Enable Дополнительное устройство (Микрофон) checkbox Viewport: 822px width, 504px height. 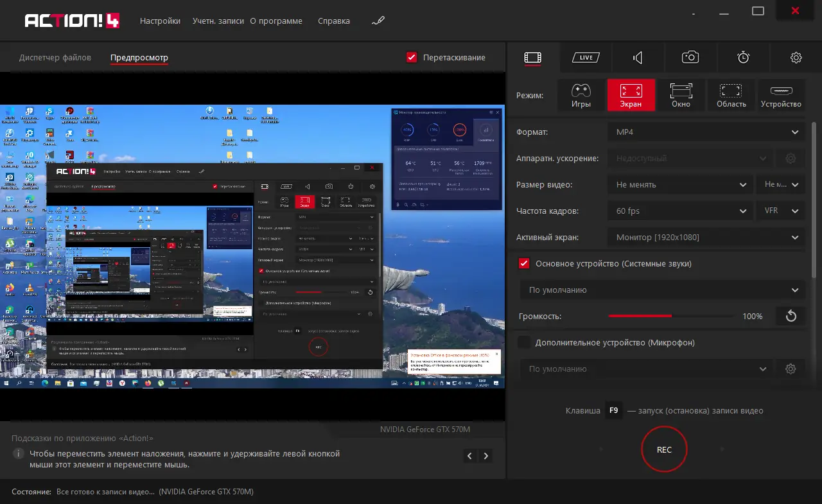524,343
